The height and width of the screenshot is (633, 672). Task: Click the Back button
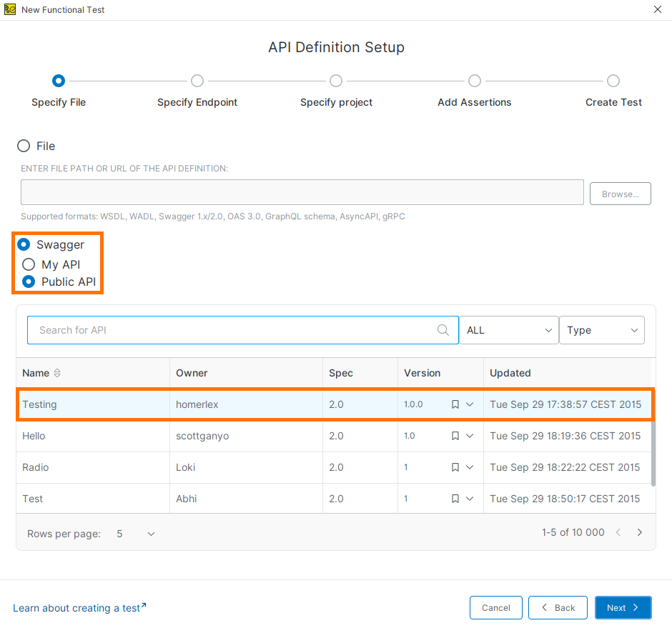pos(558,608)
